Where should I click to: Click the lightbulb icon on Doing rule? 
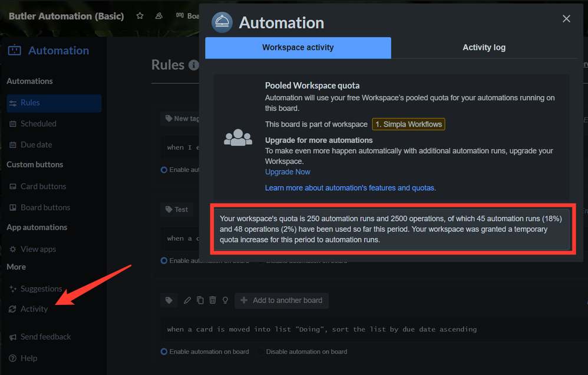coord(225,300)
